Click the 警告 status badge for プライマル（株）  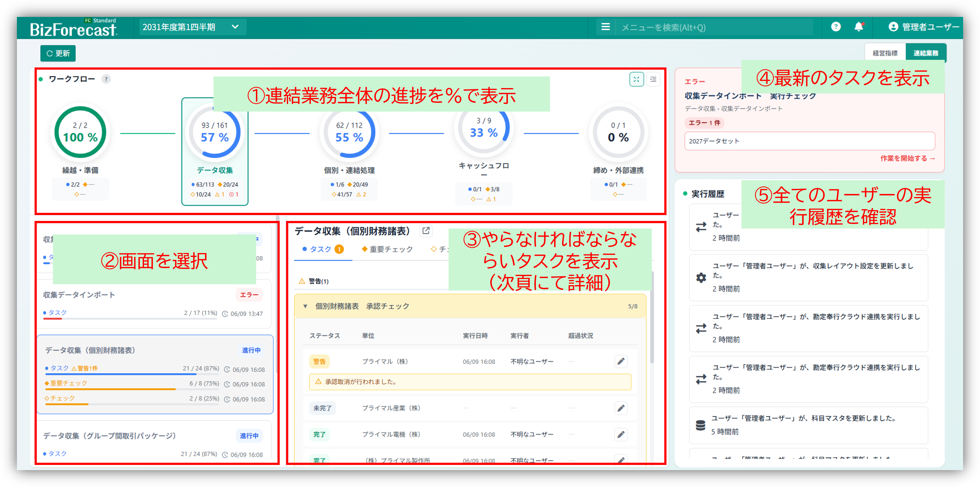[x=319, y=361]
